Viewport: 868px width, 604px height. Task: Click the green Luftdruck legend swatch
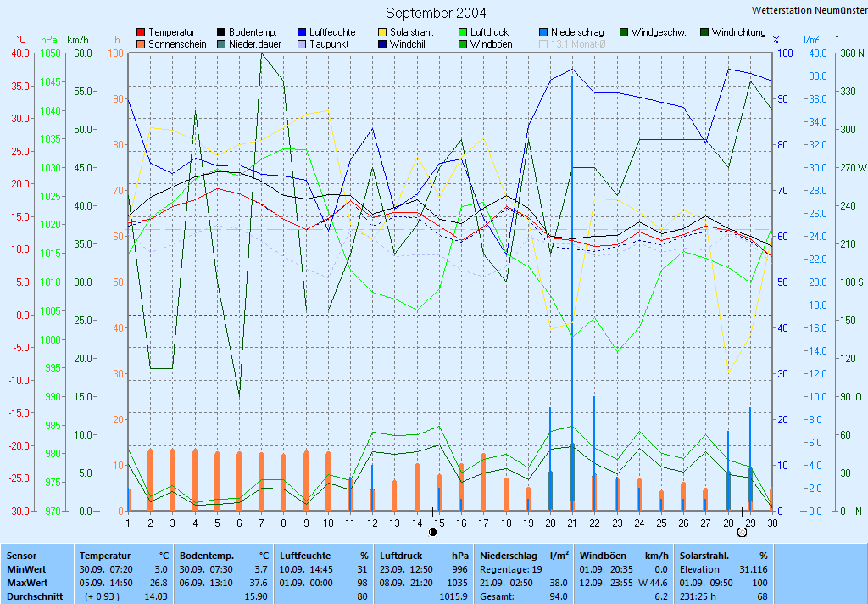(x=463, y=33)
